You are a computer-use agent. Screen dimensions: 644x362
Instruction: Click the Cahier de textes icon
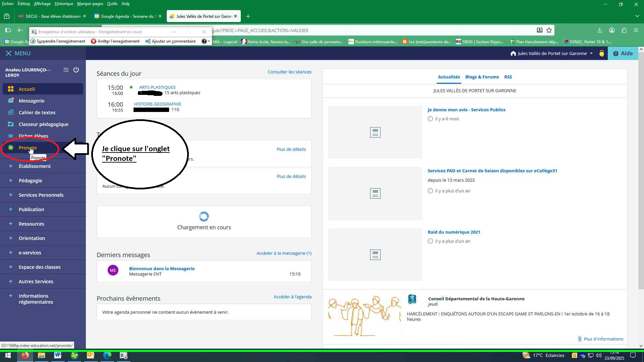(11, 112)
